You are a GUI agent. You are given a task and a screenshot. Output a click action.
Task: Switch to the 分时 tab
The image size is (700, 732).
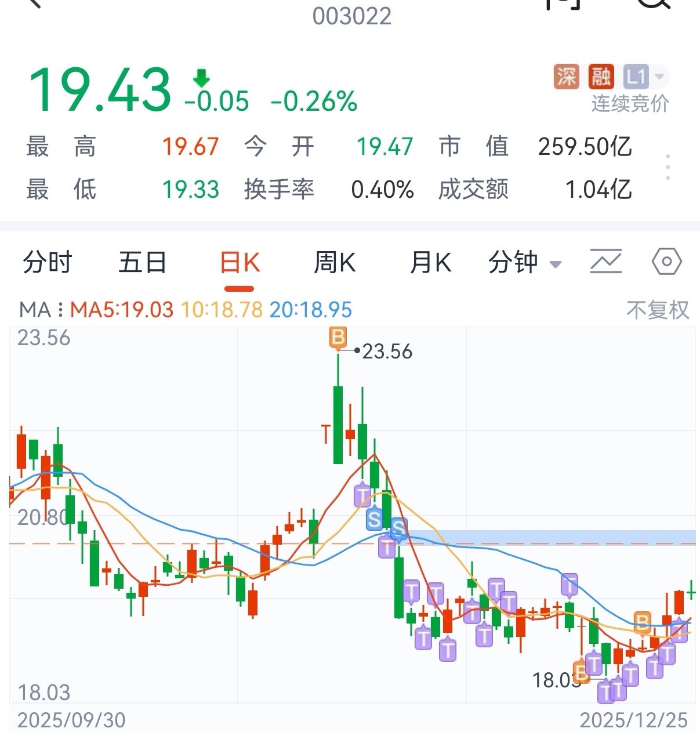click(x=48, y=262)
